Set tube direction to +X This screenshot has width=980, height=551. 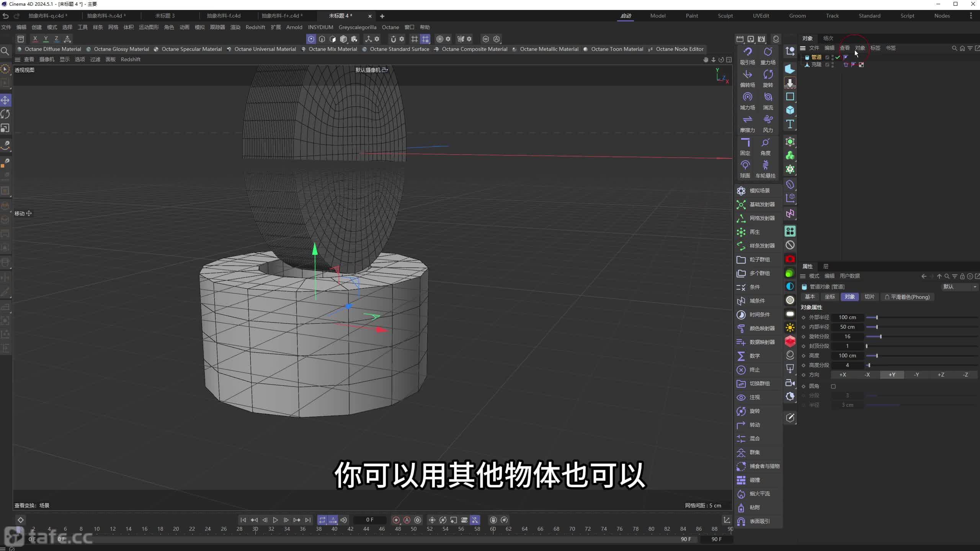[843, 375]
